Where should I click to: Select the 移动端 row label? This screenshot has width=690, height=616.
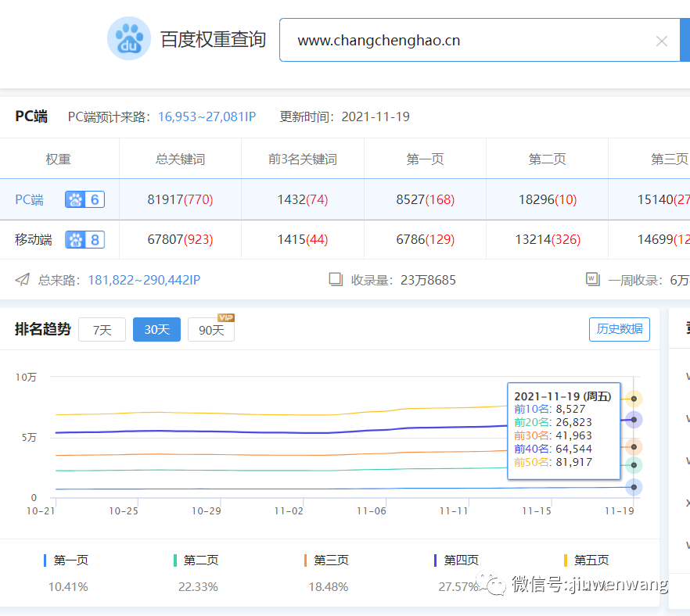[x=34, y=240]
